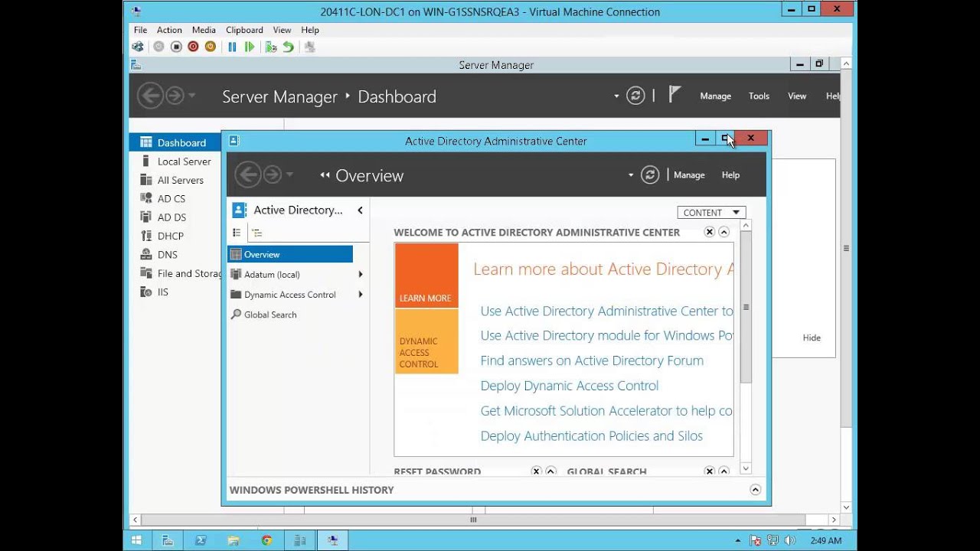Viewport: 980px width, 551px height.
Task: Expand Dynamic Access Control node arrow
Action: click(360, 295)
